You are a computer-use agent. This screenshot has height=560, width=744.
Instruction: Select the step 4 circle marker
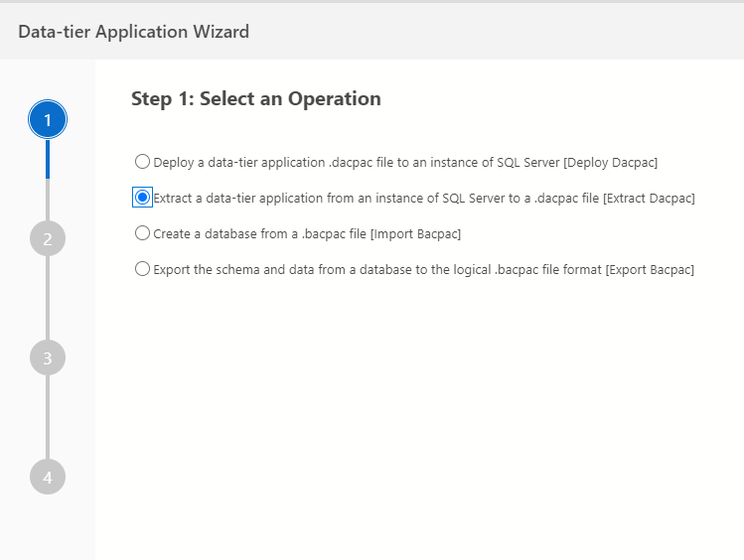click(48, 477)
